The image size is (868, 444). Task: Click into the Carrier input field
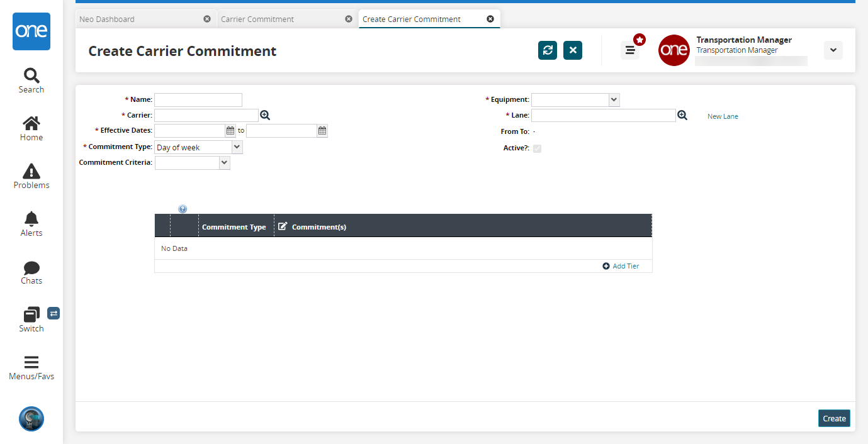pos(206,115)
